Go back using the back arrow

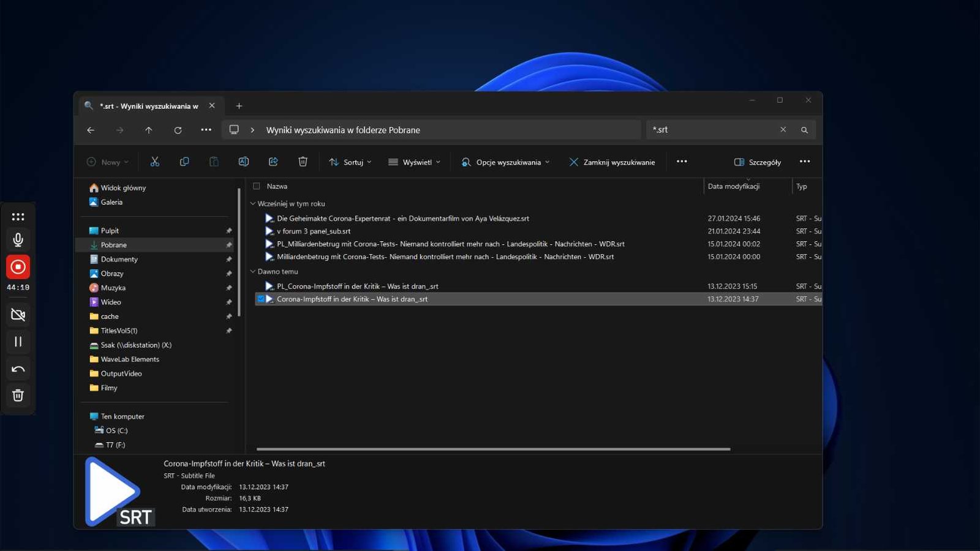[x=91, y=130]
